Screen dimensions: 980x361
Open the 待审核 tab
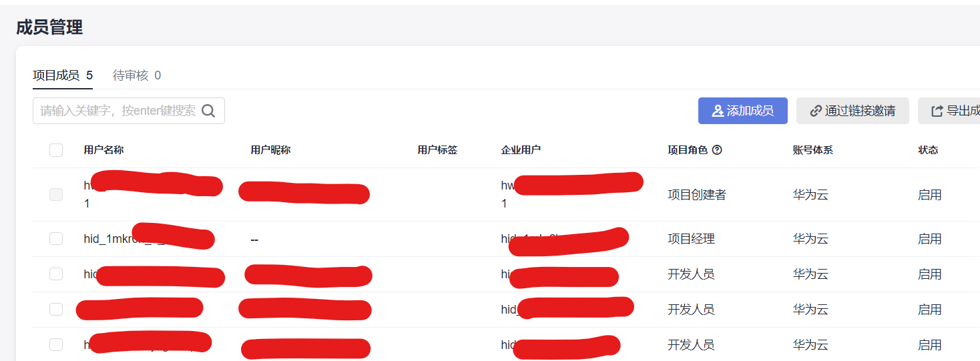(131, 75)
